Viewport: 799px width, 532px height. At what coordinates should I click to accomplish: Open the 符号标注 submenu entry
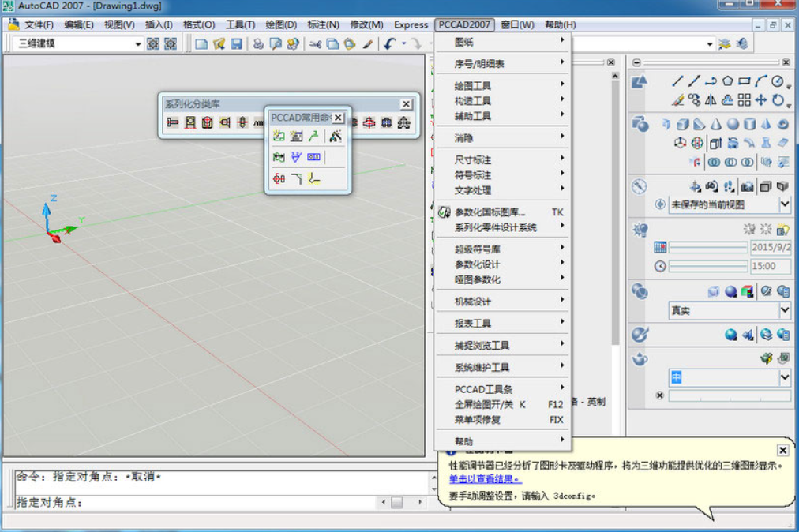tap(503, 175)
